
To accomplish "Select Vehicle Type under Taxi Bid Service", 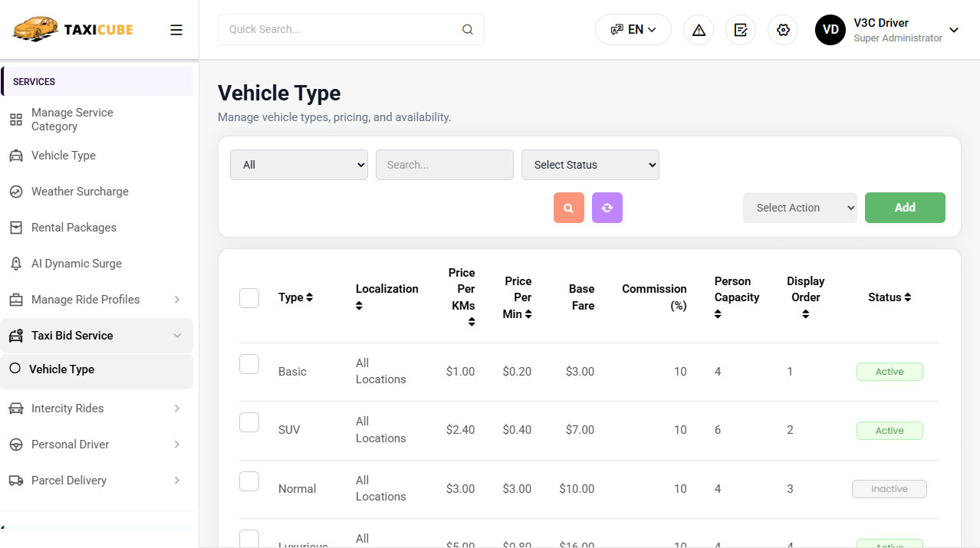I will (x=97, y=369).
